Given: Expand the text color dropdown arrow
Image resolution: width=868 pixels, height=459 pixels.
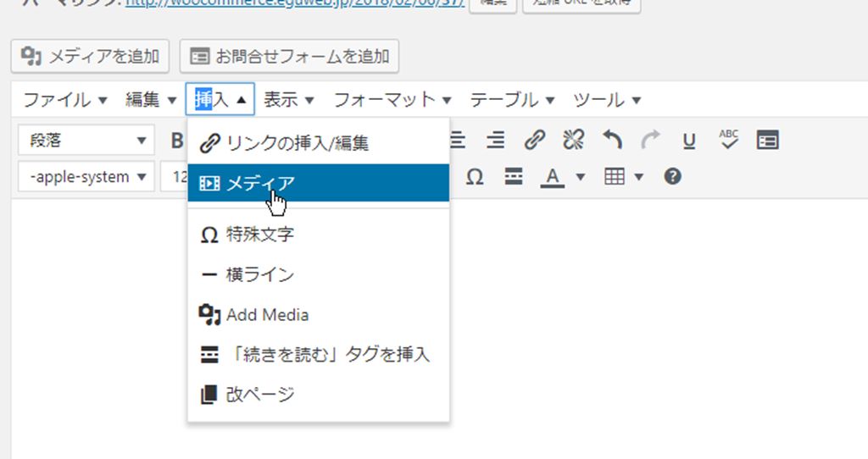Looking at the screenshot, I should click(581, 177).
